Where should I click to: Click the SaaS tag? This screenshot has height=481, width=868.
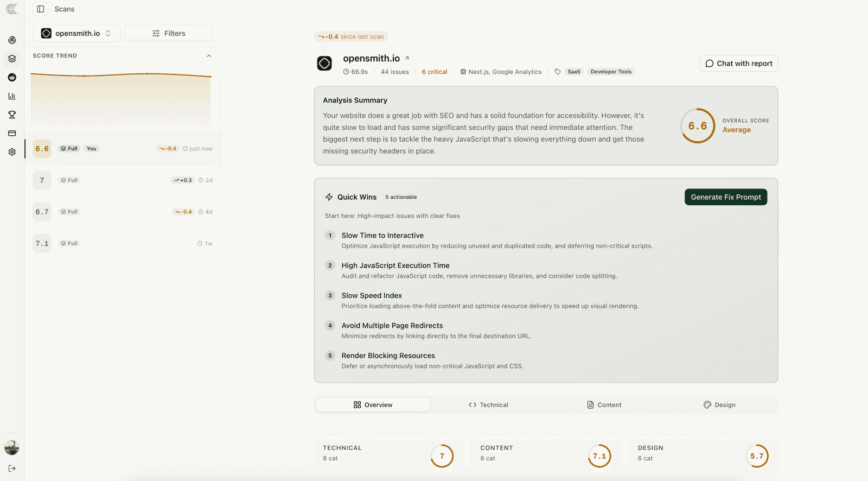[x=574, y=72]
